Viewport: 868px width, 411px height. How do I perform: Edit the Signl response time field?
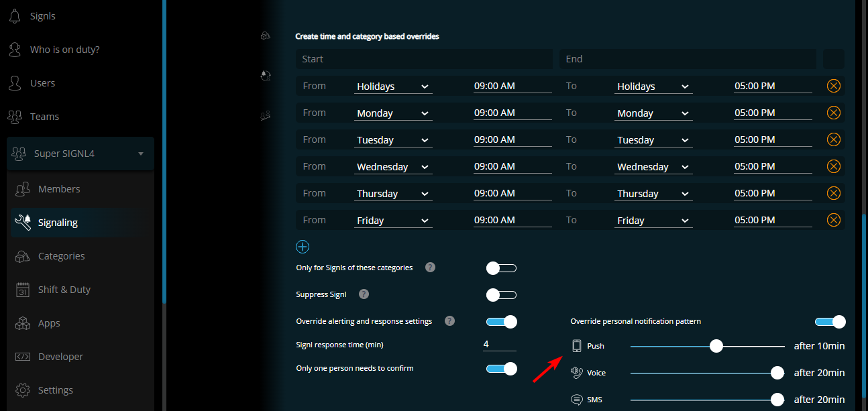click(x=500, y=345)
